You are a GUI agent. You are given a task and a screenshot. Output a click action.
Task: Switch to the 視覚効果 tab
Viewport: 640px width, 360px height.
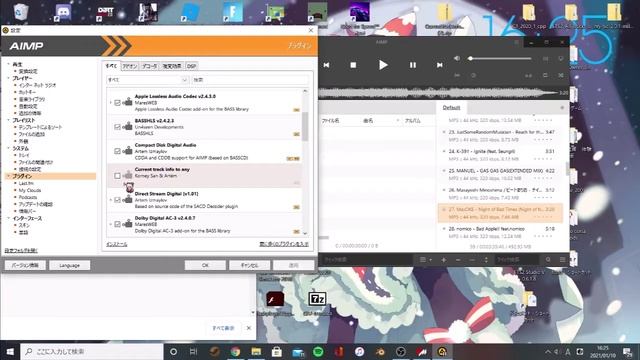click(172, 66)
